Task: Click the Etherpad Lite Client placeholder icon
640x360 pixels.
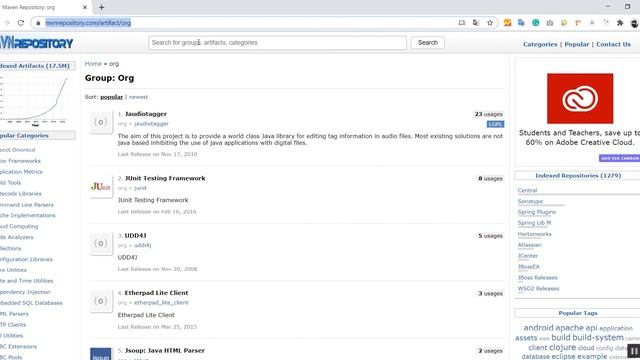Action: pos(101,301)
